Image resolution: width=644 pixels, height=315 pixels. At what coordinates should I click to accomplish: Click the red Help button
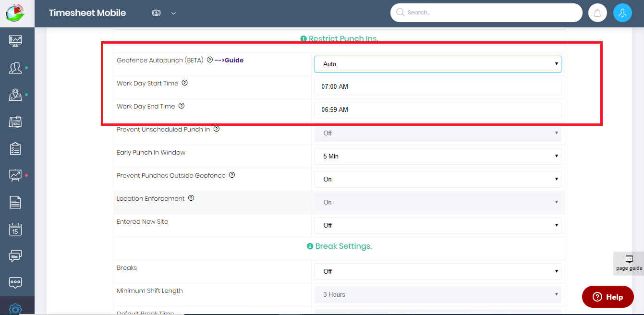[609, 297]
